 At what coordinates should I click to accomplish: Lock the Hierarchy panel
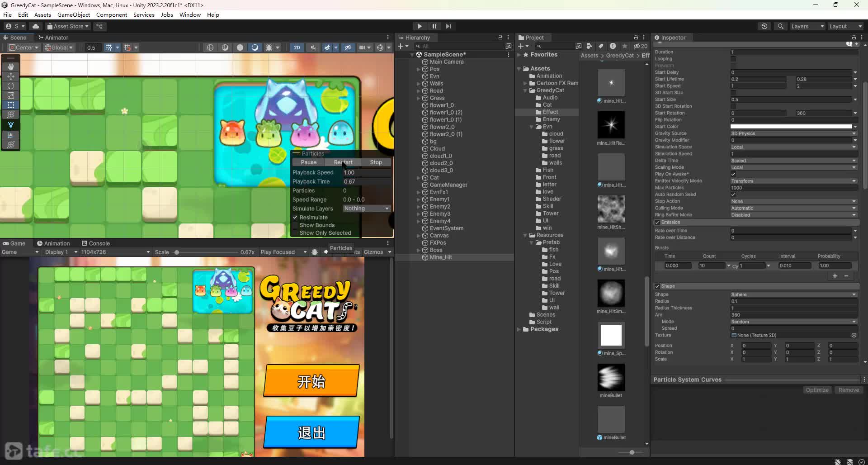point(500,38)
